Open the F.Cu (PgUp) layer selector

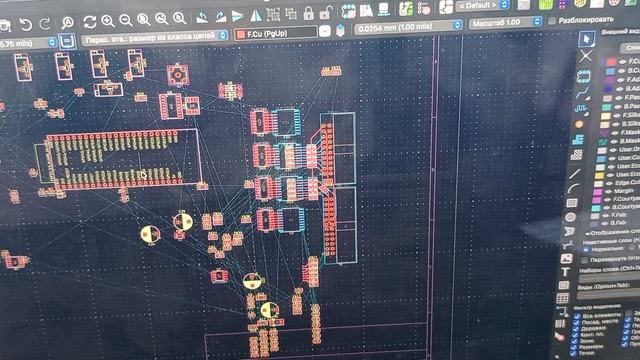tap(276, 33)
